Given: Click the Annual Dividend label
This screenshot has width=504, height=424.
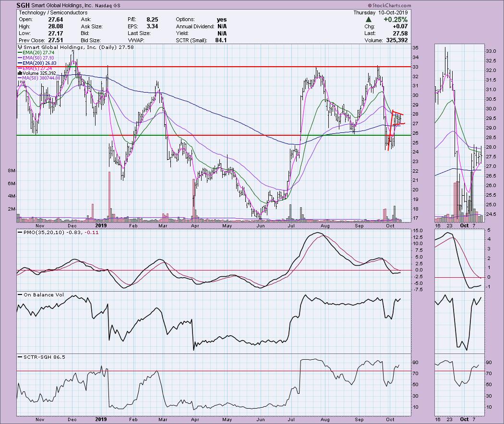Looking at the screenshot, I should (x=195, y=26).
